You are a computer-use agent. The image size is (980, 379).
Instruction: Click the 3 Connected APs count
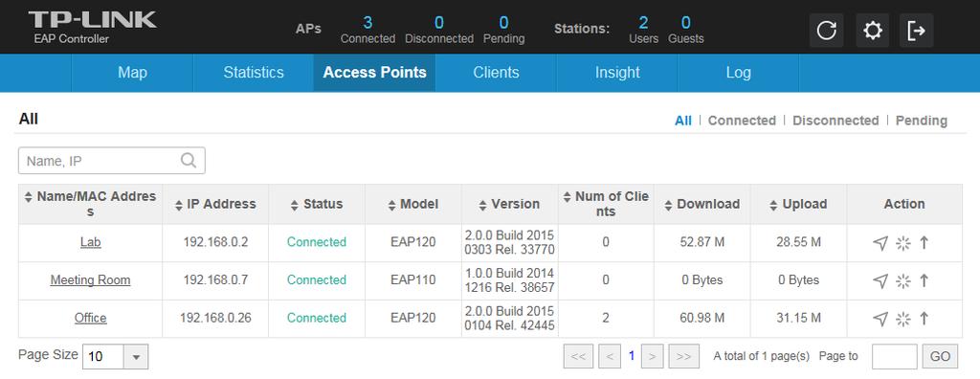click(x=367, y=30)
